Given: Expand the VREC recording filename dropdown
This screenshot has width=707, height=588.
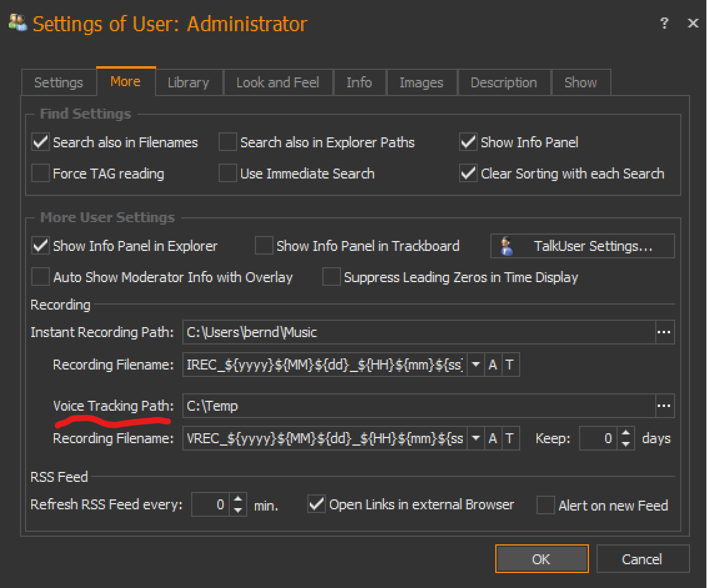Looking at the screenshot, I should tap(476, 439).
